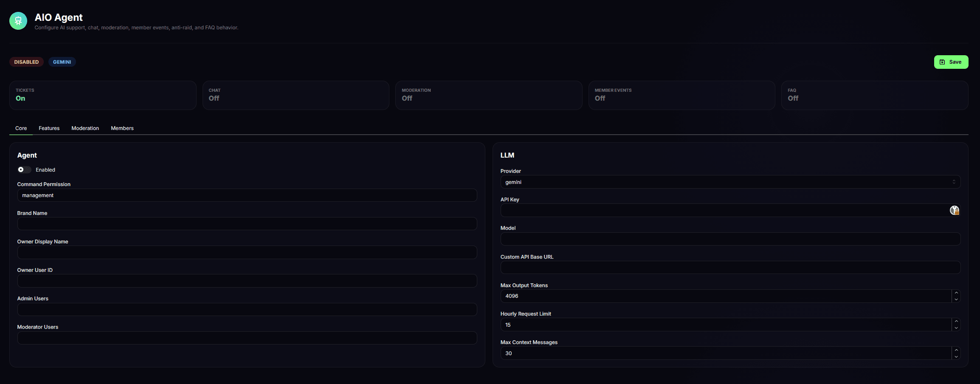Click the LLM section heading
Screen dimensions: 980x384
click(507, 155)
